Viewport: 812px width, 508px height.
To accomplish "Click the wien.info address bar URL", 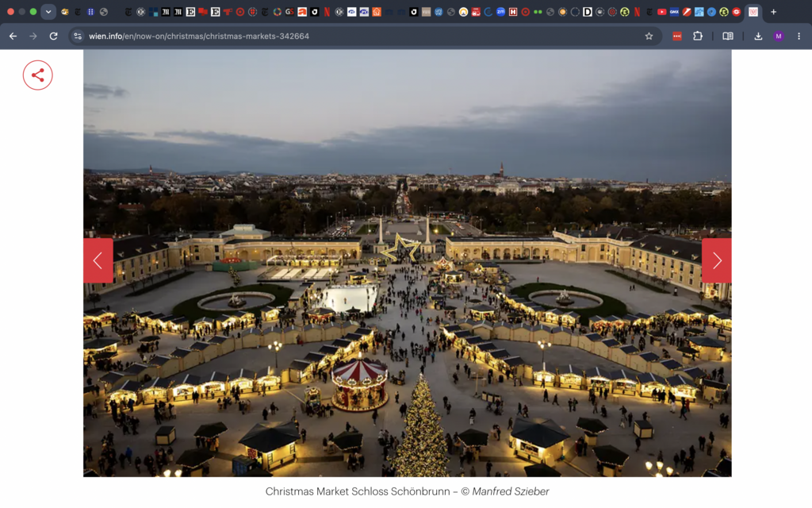I will [199, 36].
